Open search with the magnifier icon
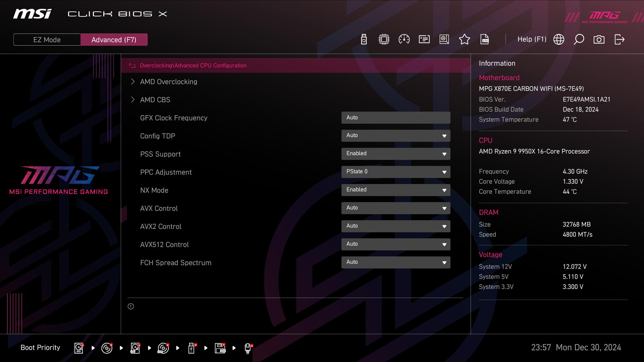 click(579, 40)
